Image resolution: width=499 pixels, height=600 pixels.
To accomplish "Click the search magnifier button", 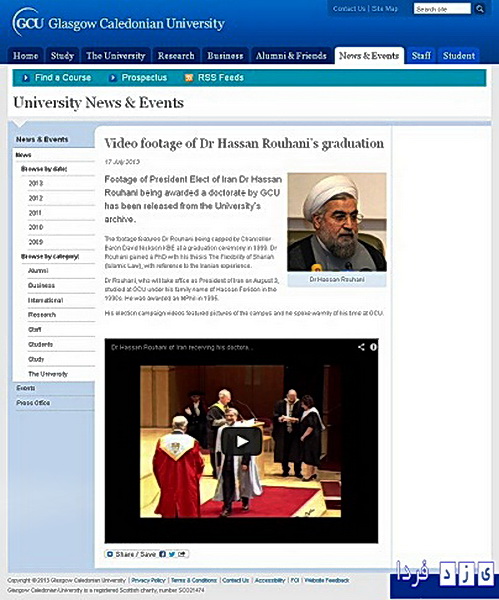I will click(x=479, y=9).
